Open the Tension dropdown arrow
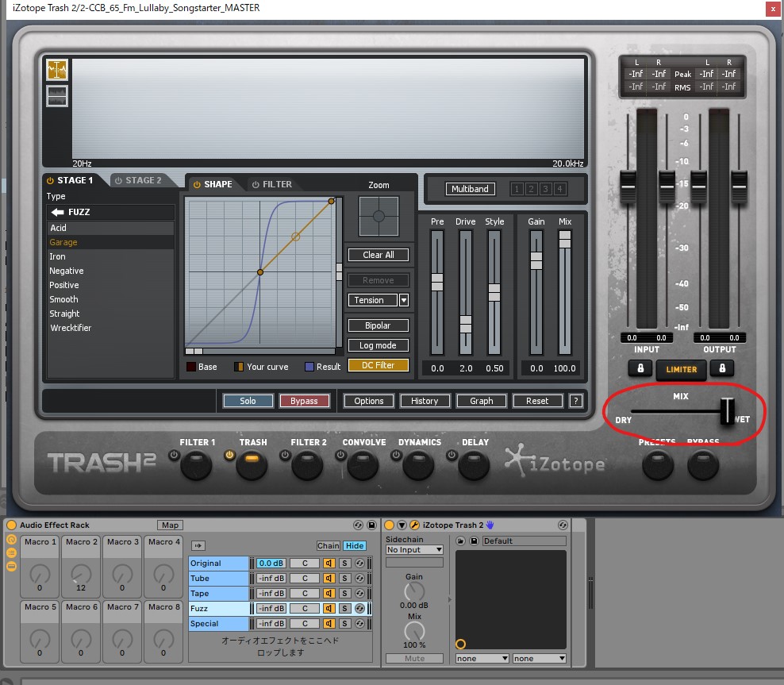The height and width of the screenshot is (685, 784). (403, 300)
